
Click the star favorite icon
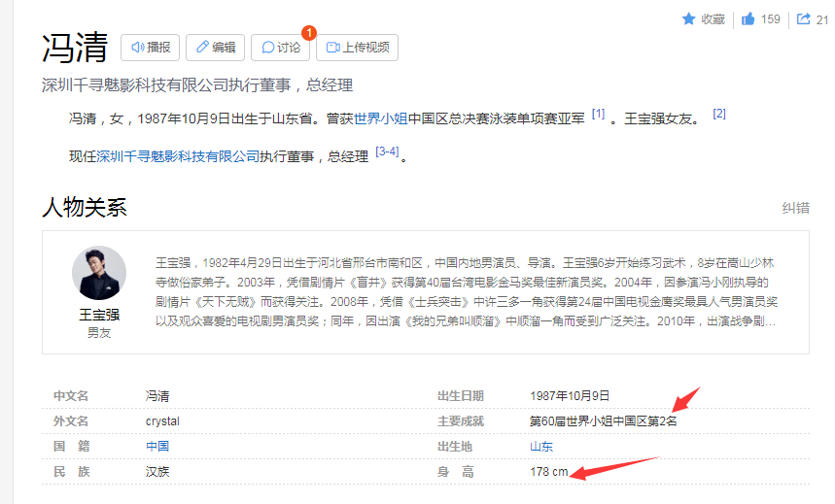[x=688, y=19]
